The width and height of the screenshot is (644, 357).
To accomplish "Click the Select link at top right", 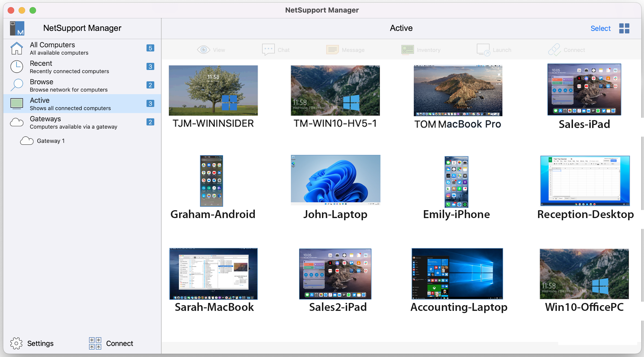I will tap(600, 28).
